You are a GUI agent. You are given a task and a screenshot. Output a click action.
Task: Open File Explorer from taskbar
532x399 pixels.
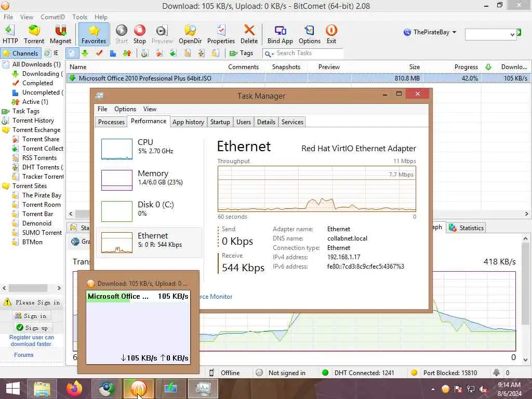(x=42, y=389)
